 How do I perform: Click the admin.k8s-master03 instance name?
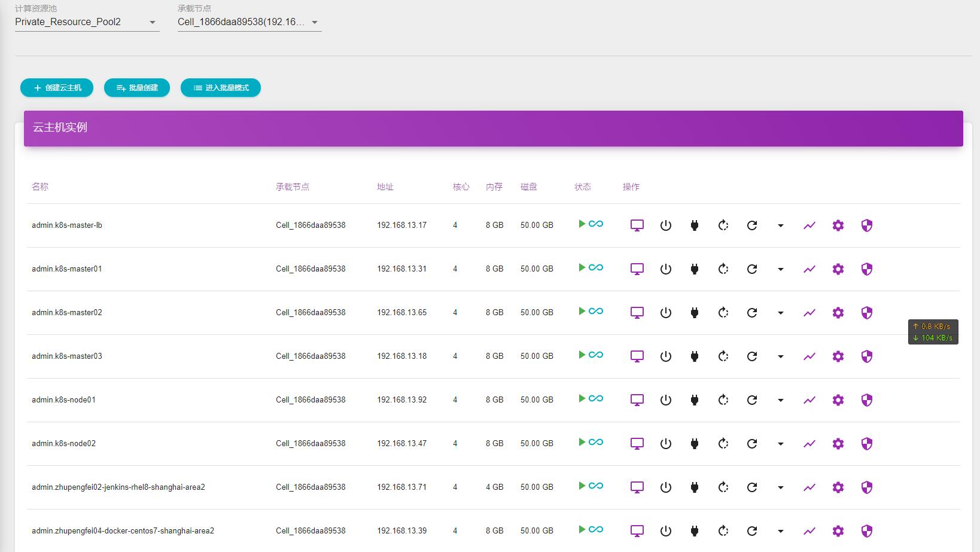(x=67, y=356)
